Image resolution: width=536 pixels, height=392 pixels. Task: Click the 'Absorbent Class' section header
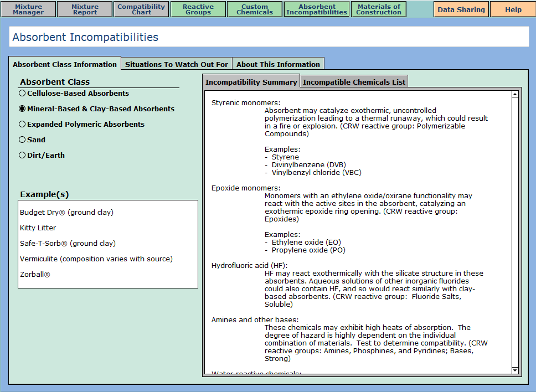coord(55,82)
